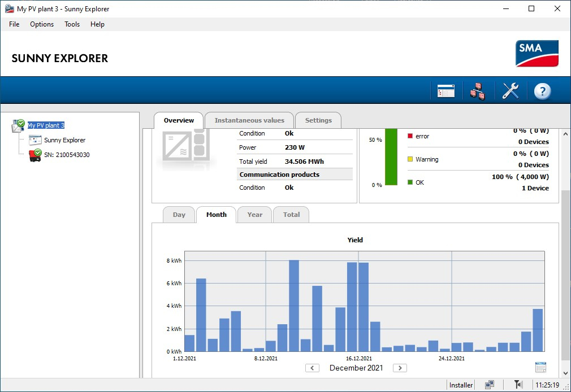The width and height of the screenshot is (571, 392).
Task: Click the Yield chart title
Action: (x=355, y=240)
